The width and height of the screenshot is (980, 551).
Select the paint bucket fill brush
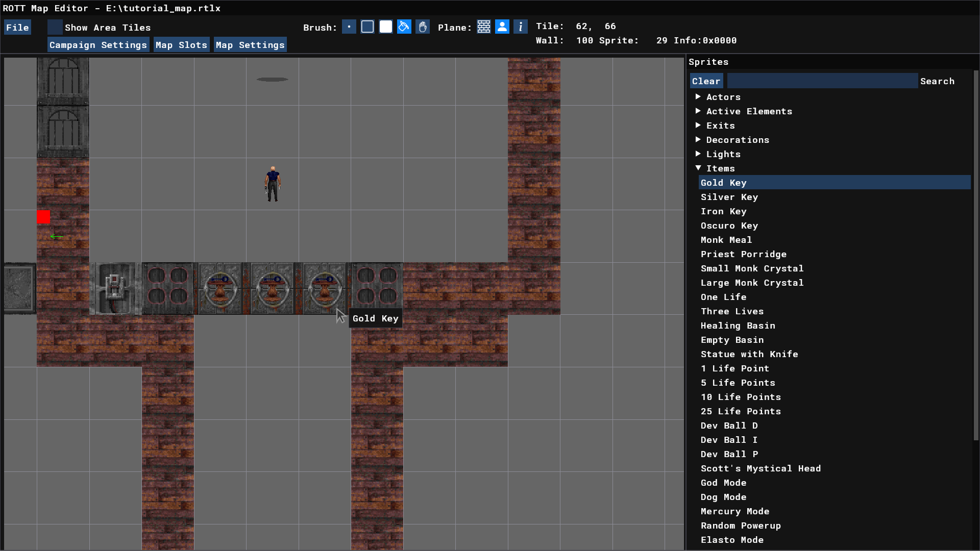[404, 27]
